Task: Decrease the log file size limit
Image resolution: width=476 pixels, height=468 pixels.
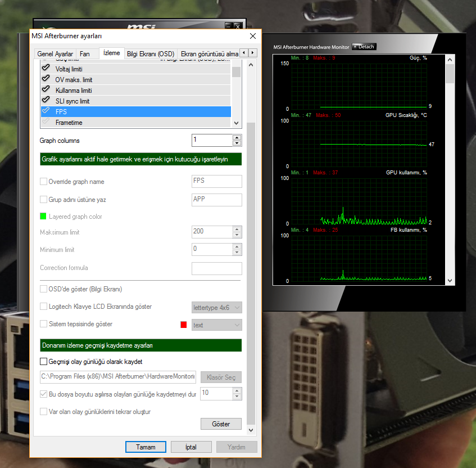Action: point(237,397)
